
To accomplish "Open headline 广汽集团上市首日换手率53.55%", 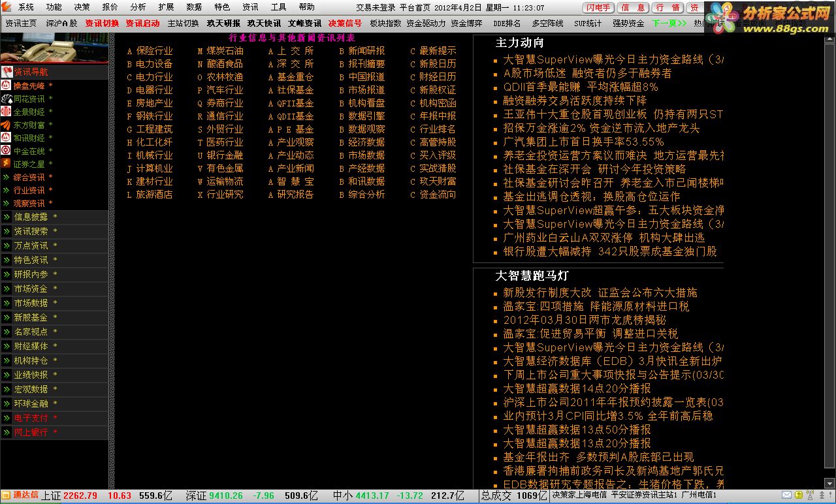I will click(583, 142).
